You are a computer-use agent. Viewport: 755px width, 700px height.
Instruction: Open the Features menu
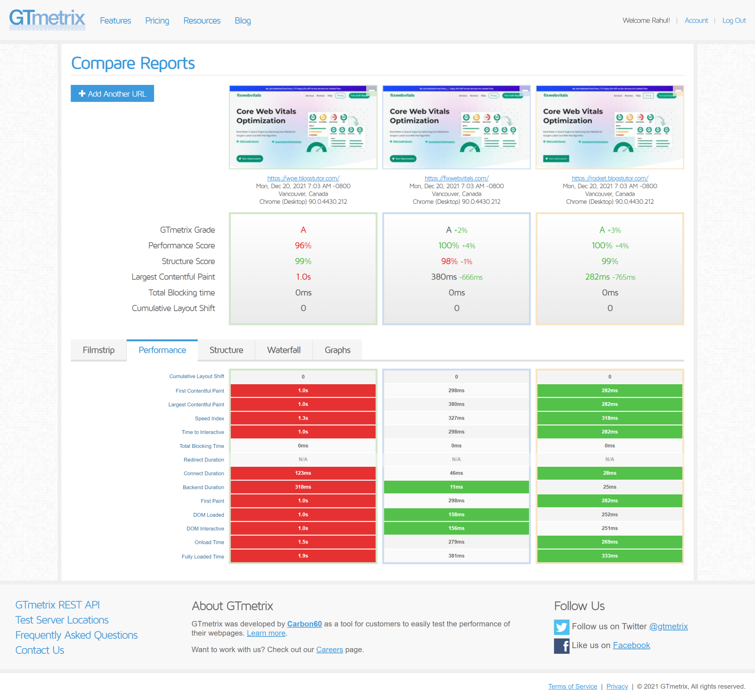click(116, 20)
